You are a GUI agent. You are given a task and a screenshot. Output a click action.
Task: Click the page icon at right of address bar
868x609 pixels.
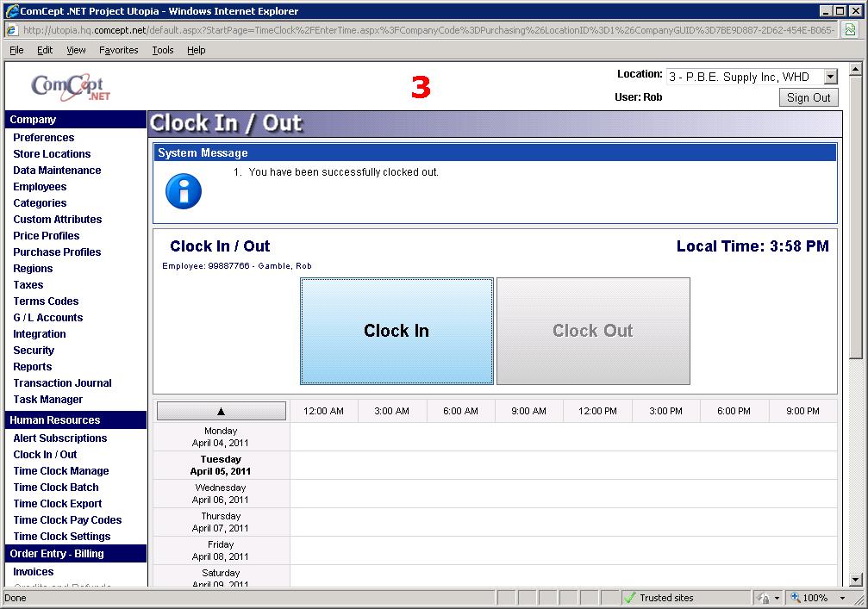pyautogui.click(x=850, y=30)
